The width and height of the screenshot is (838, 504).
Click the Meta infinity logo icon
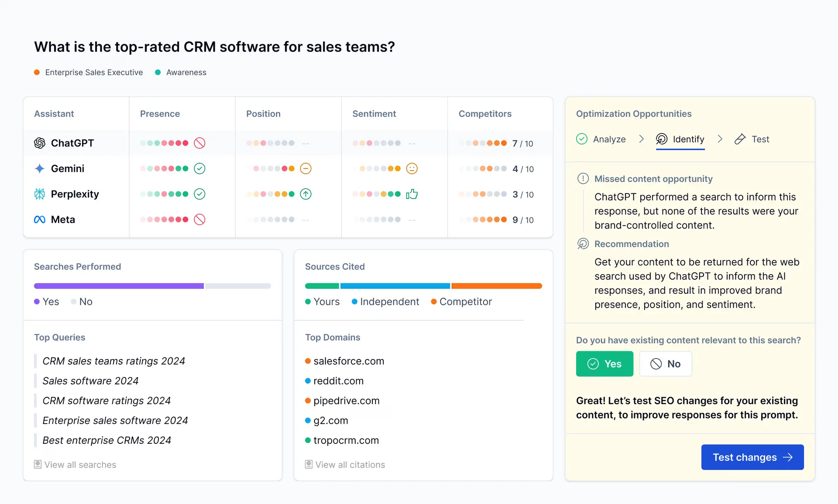39,219
